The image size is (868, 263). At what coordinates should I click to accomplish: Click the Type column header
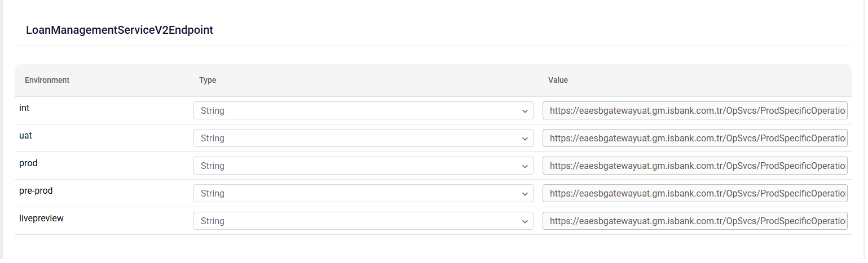(x=208, y=80)
